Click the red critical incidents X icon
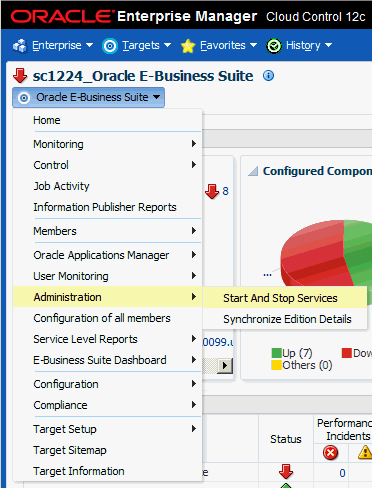 [x=330, y=453]
